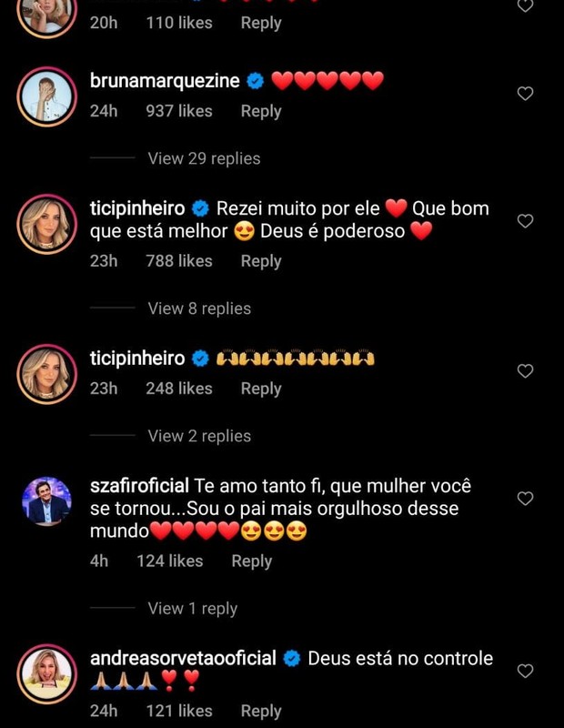The height and width of the screenshot is (728, 564).
Task: Show 'View 1 reply' under szafiroficial
Action: [192, 609]
